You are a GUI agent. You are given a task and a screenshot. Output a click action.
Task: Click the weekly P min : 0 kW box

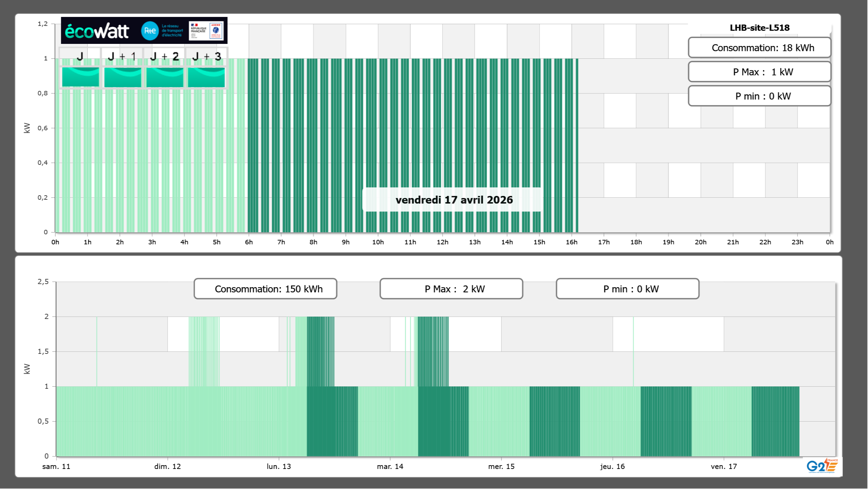click(627, 289)
